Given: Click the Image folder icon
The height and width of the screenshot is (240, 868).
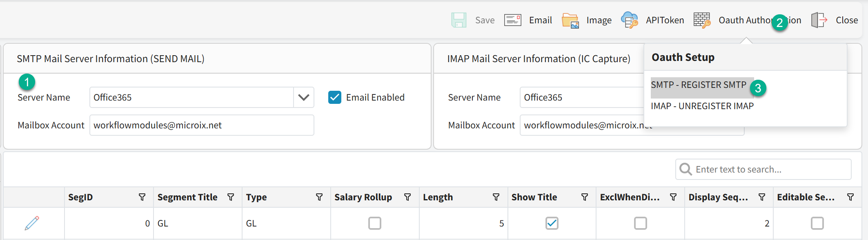Looking at the screenshot, I should click(570, 20).
